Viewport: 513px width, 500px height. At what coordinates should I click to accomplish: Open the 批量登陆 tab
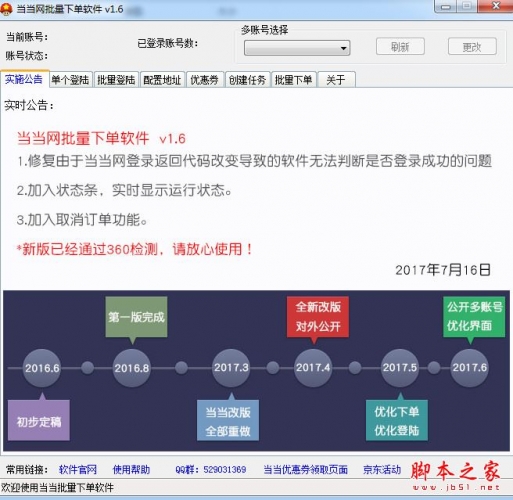click(116, 80)
